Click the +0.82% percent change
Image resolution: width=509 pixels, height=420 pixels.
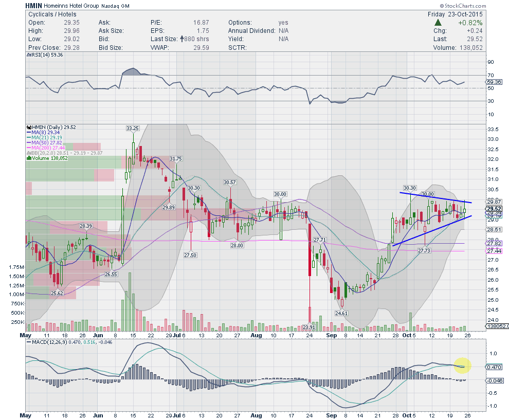click(470, 23)
